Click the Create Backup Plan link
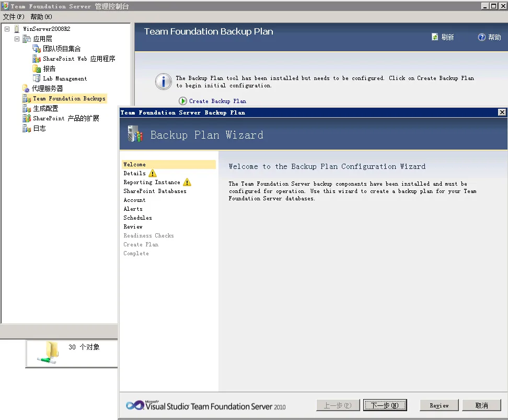Image resolution: width=508 pixels, height=420 pixels. pos(218,101)
